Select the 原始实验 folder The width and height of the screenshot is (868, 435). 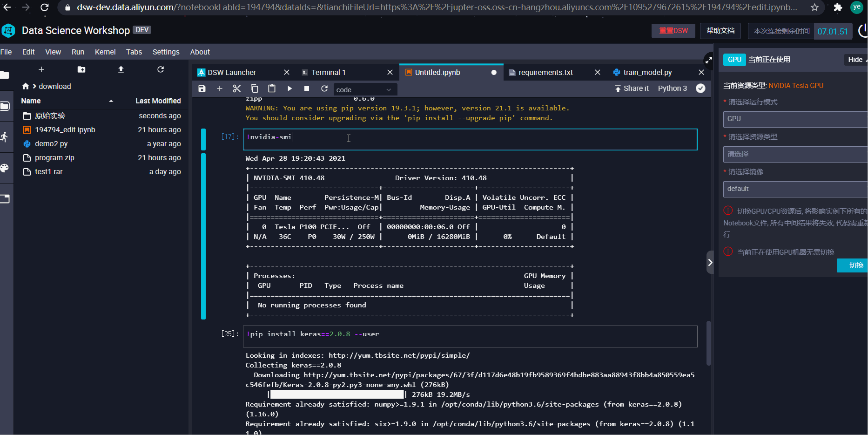coord(102,116)
